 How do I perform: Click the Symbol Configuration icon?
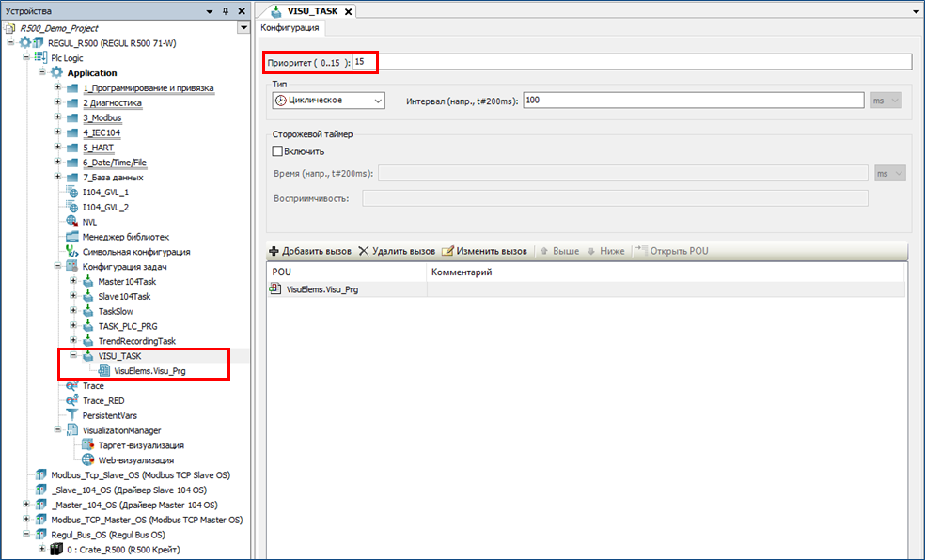coord(73,252)
